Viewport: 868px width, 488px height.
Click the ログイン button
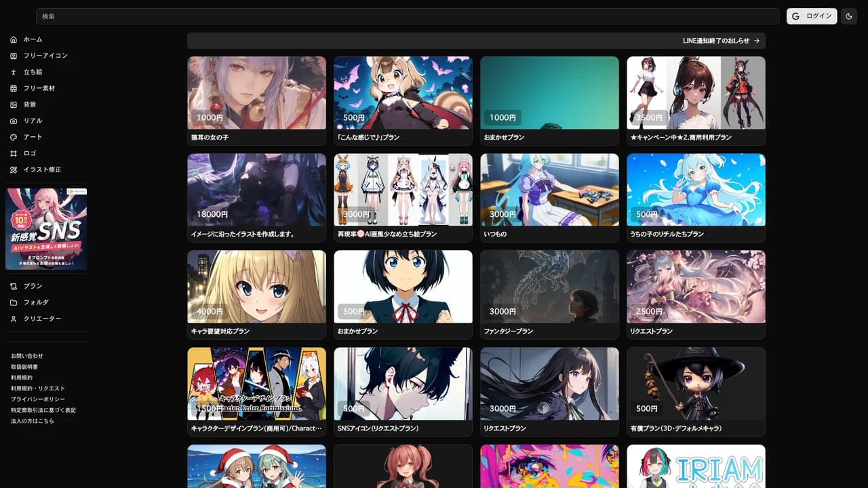pos(812,16)
